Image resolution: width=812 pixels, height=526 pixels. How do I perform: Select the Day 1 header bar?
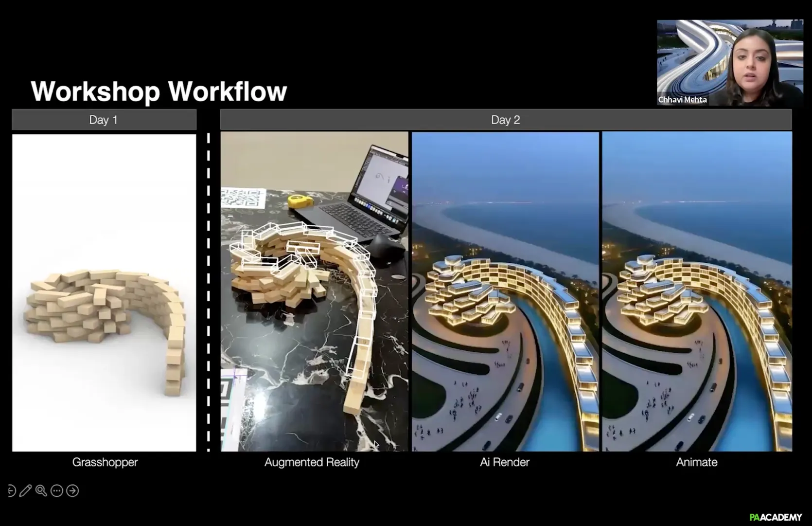[x=104, y=120]
